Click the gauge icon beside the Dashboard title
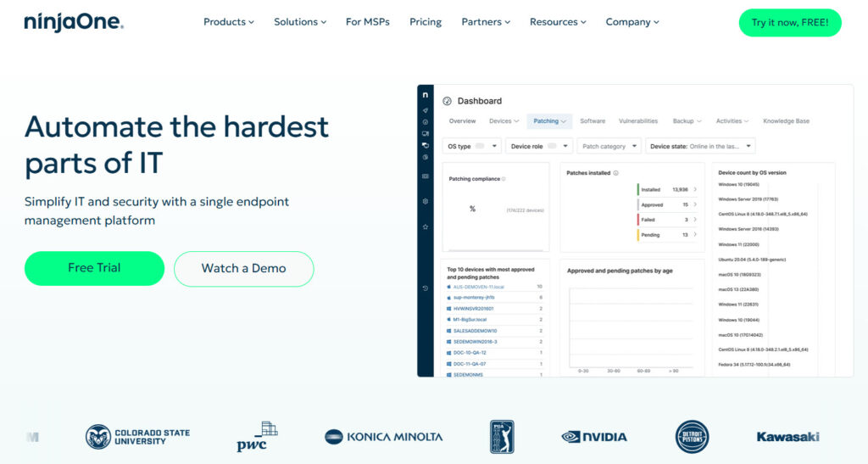 pyautogui.click(x=448, y=101)
